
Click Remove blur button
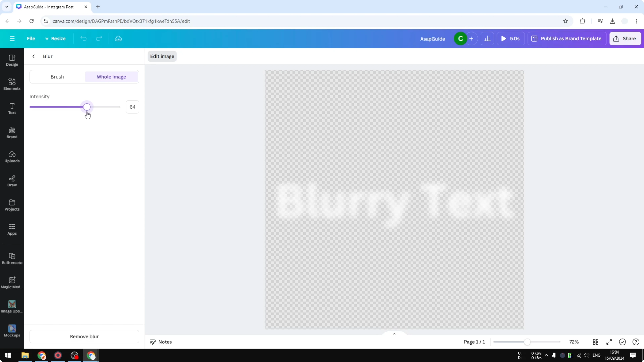[84, 336]
